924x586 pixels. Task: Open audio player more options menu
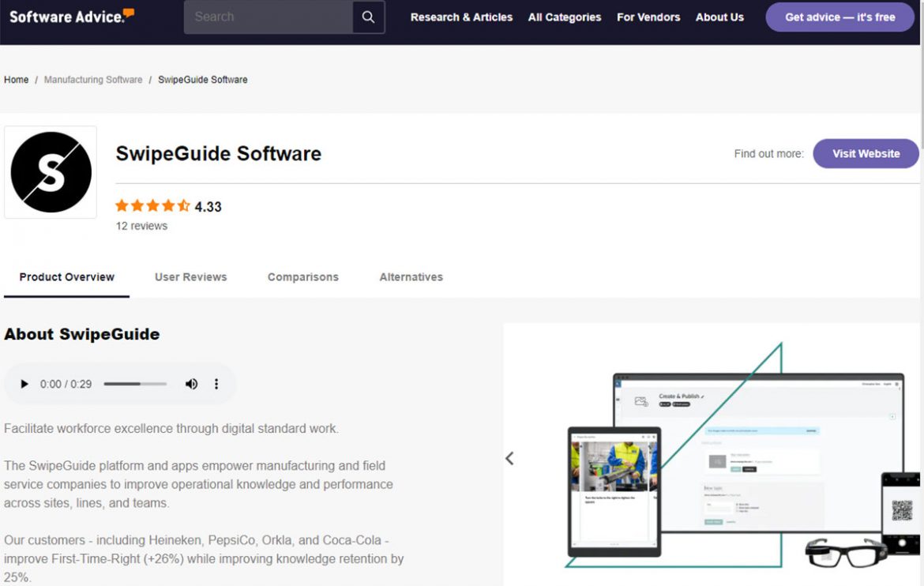point(216,384)
